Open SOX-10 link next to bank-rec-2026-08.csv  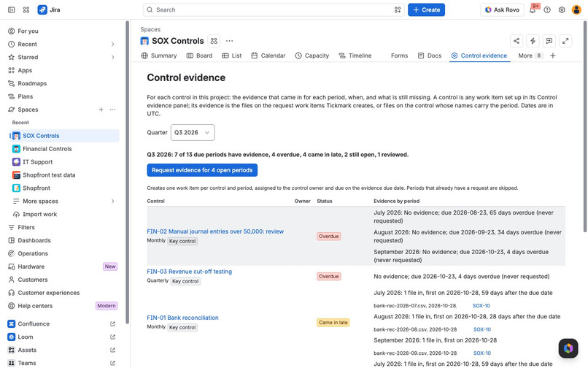click(x=482, y=329)
